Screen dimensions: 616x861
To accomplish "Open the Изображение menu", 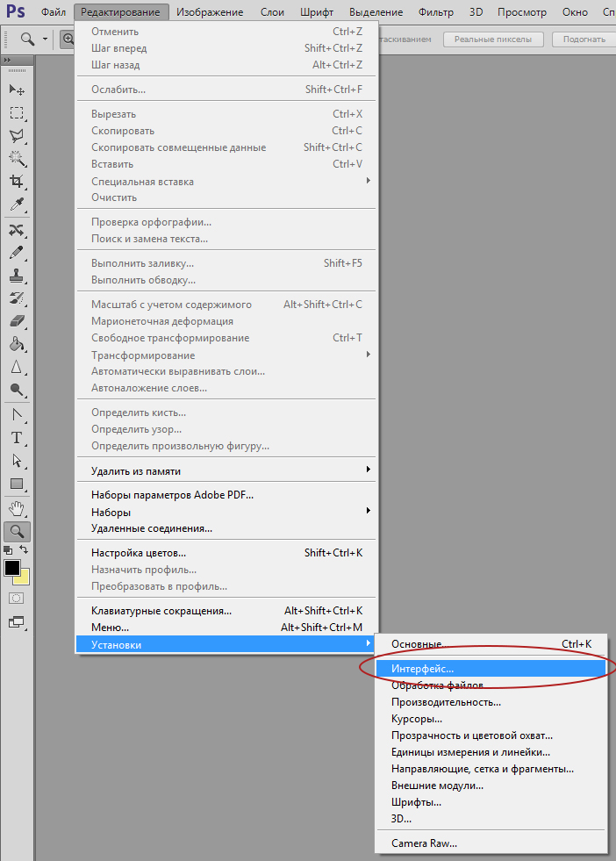I will point(210,11).
